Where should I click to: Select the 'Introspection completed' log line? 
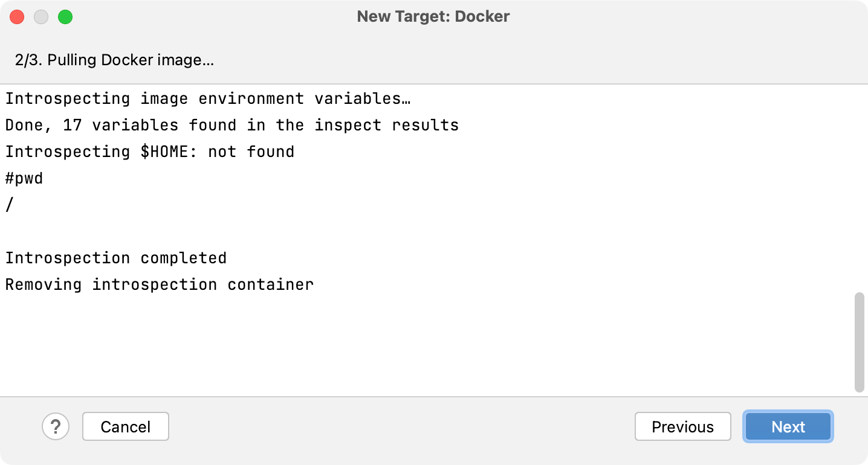tap(116, 258)
